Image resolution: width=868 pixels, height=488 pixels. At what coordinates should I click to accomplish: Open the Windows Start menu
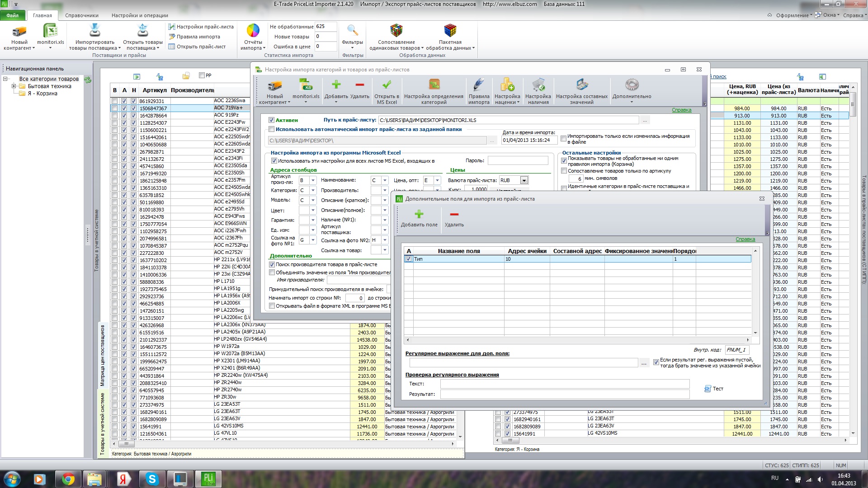tap(12, 479)
